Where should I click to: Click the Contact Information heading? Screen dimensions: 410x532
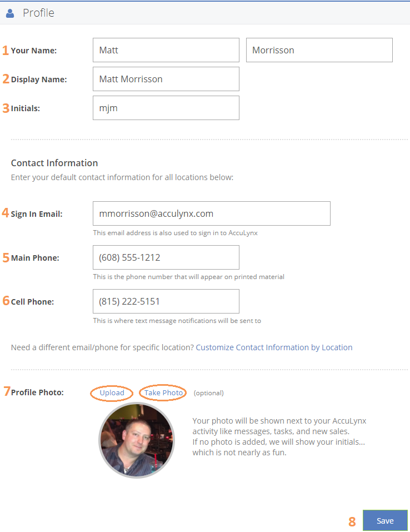(x=54, y=163)
